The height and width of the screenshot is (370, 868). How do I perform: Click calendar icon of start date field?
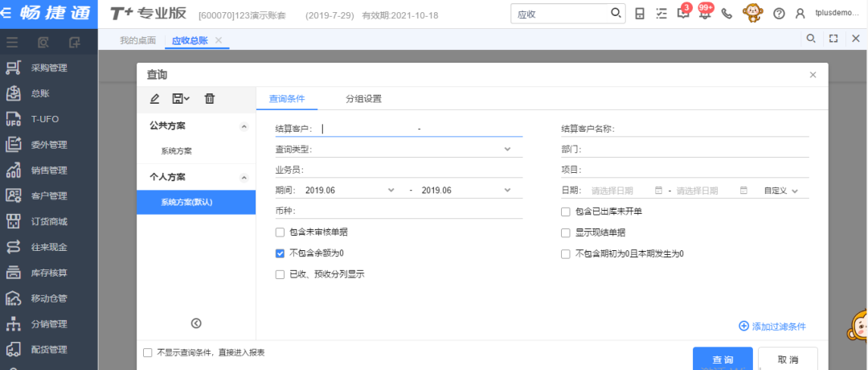[658, 190]
